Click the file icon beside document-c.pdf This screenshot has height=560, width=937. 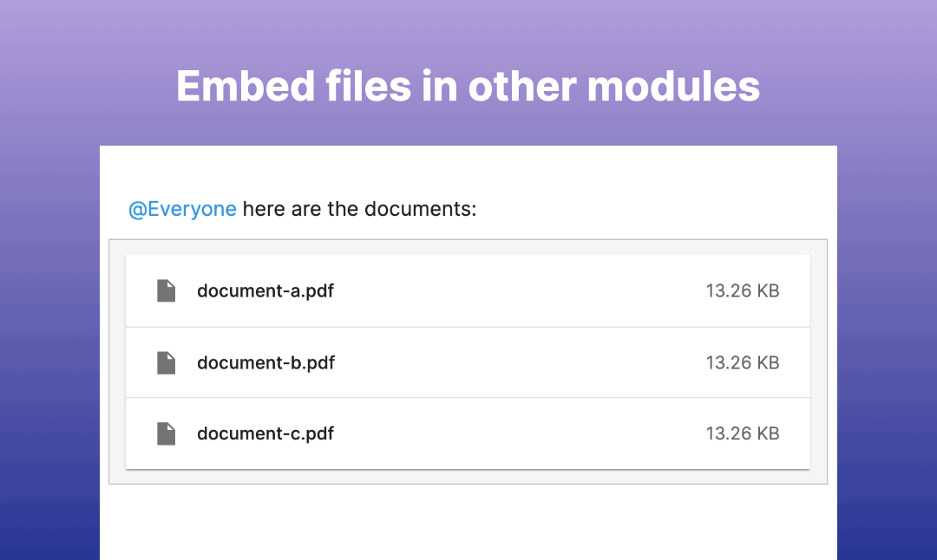[166, 433]
